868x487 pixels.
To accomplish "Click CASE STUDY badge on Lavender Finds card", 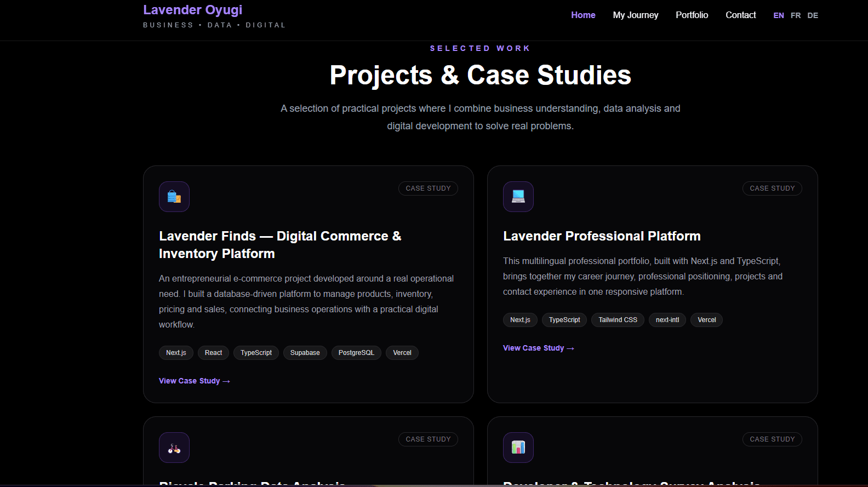I will pyautogui.click(x=428, y=188).
